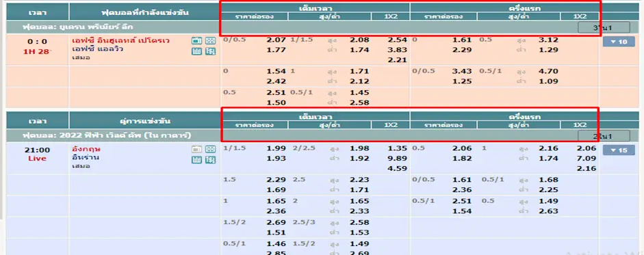Select handicap odds 2.07 for Inhulets Petrove
The height and width of the screenshot is (255, 644).
coord(276,40)
